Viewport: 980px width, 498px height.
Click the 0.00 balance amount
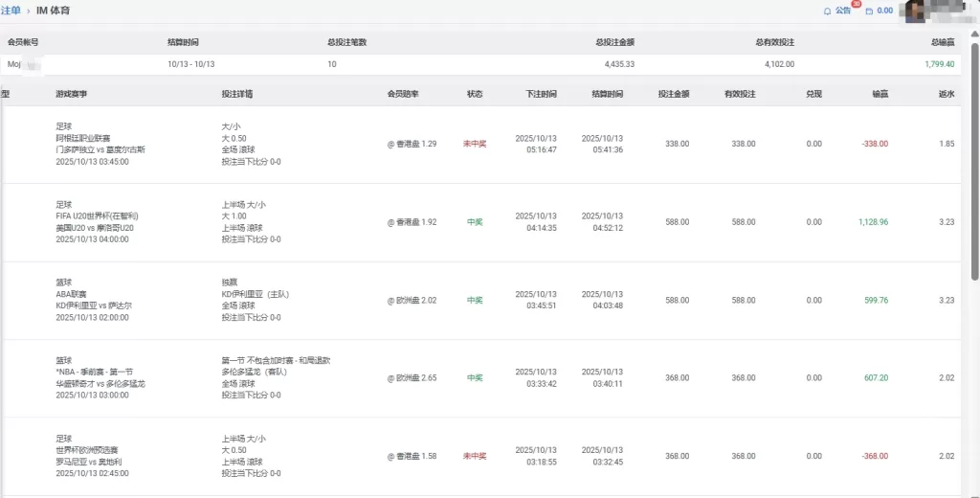[x=884, y=11]
